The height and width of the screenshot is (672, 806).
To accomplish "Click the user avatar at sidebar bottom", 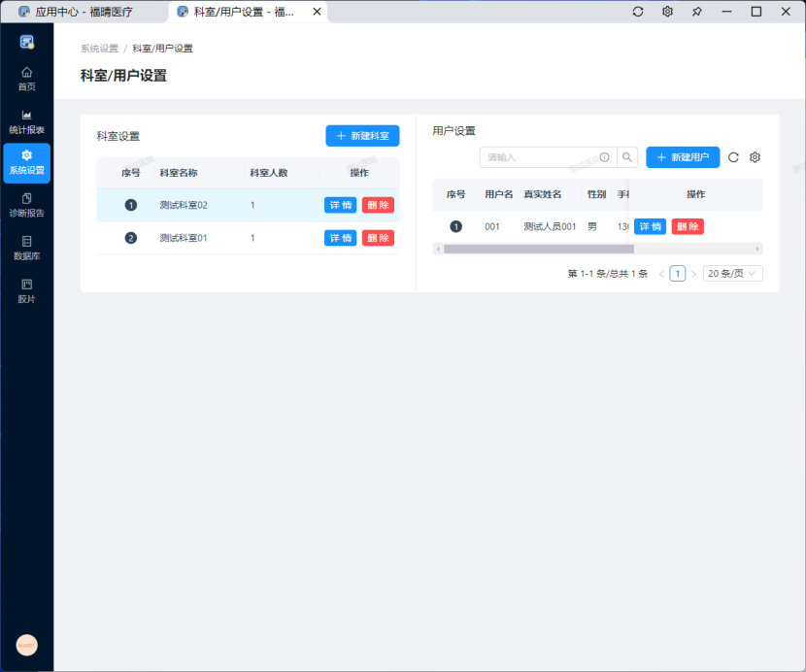I will [x=26, y=645].
